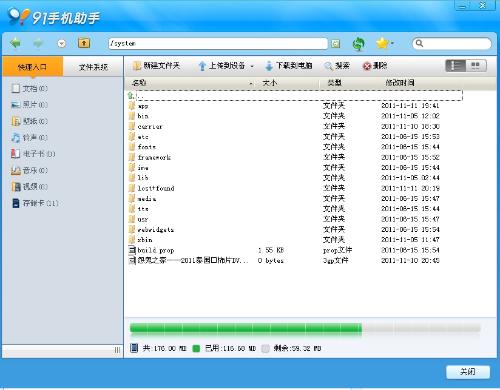The image size is (500, 390).
Task: Sort by the 大小 column header
Action: coord(269,83)
